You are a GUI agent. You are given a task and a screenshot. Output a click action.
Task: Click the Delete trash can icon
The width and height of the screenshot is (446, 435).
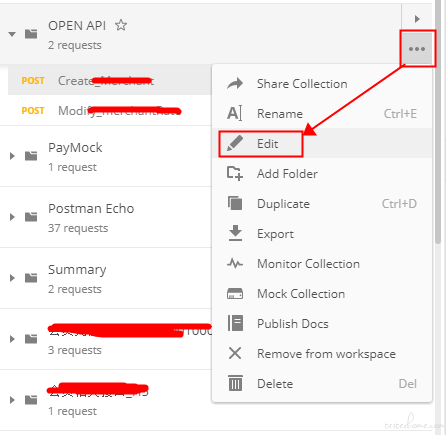pyautogui.click(x=235, y=383)
